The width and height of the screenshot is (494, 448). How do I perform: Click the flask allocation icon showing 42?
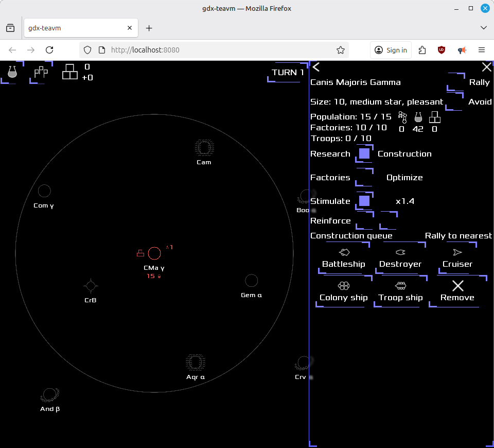coord(418,117)
